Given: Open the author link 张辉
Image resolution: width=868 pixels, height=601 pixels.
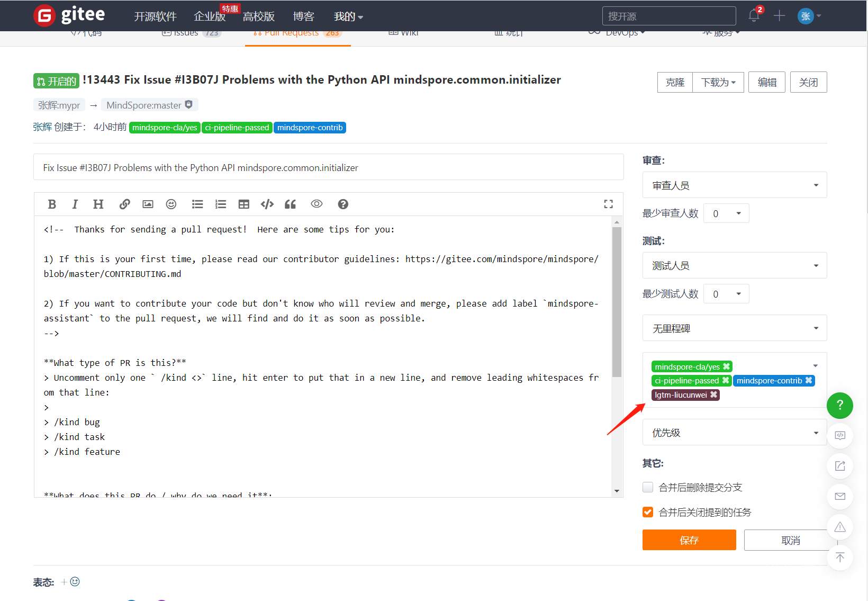Looking at the screenshot, I should pos(42,127).
